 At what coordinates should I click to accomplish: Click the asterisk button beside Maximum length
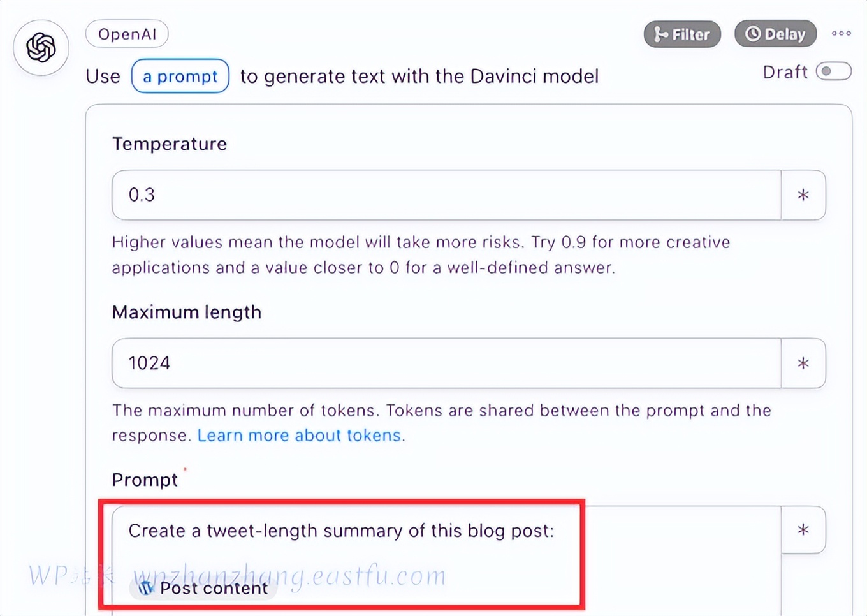pos(803,363)
